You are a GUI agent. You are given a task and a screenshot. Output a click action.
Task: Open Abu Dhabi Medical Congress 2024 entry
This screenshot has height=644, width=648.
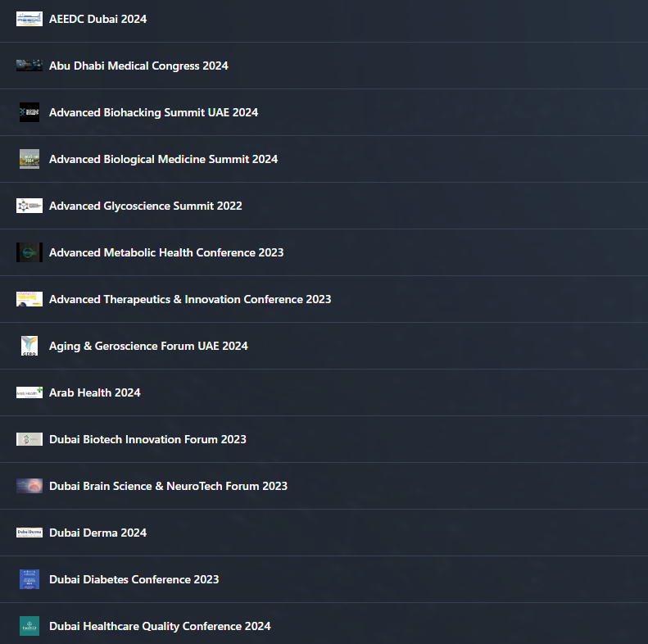coord(138,66)
